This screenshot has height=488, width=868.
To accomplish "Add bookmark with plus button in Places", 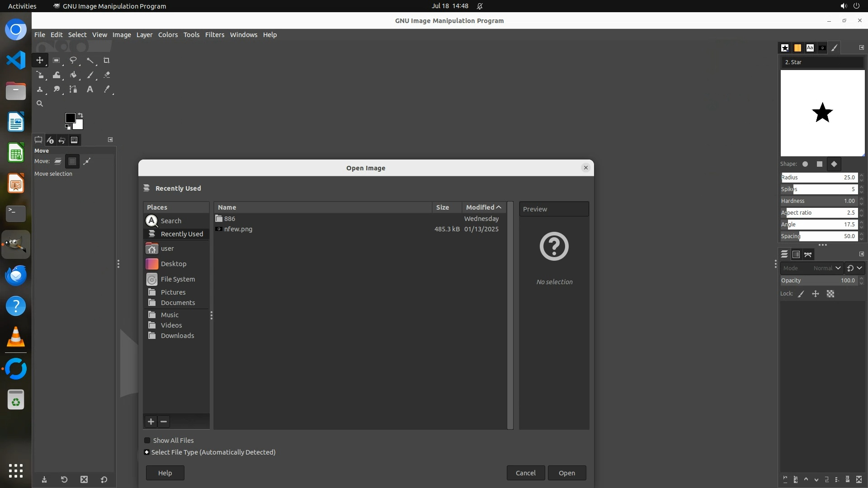I will coord(151,422).
